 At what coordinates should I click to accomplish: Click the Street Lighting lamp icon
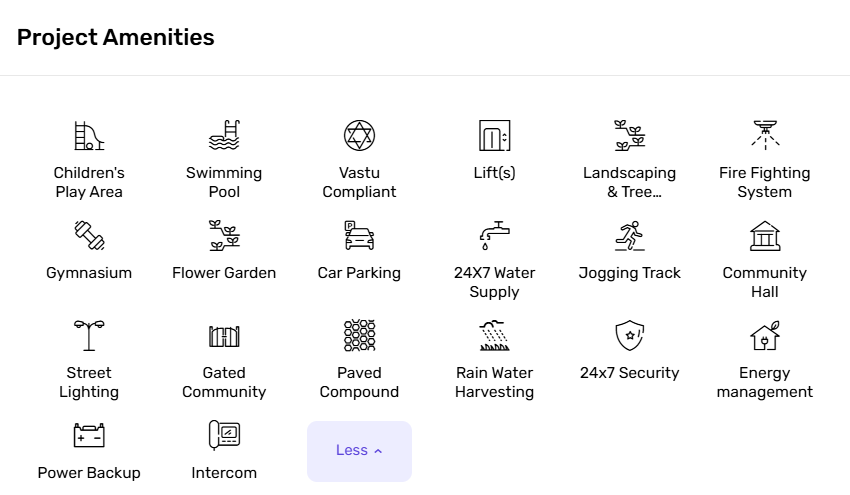coord(89,336)
